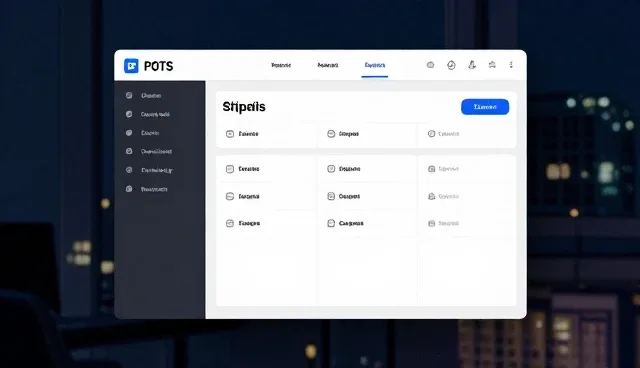
Task: Click the house-shaped icon in the header
Action: click(x=492, y=65)
